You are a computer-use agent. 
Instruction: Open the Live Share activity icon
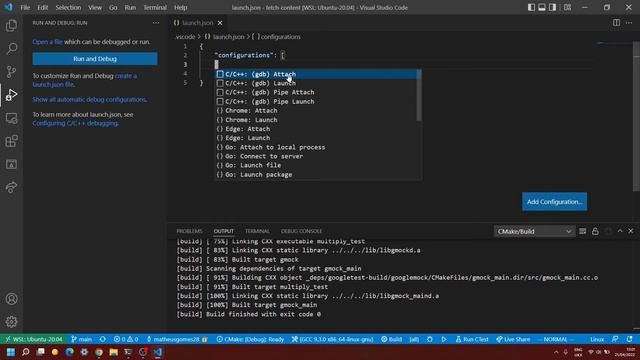coord(11,187)
